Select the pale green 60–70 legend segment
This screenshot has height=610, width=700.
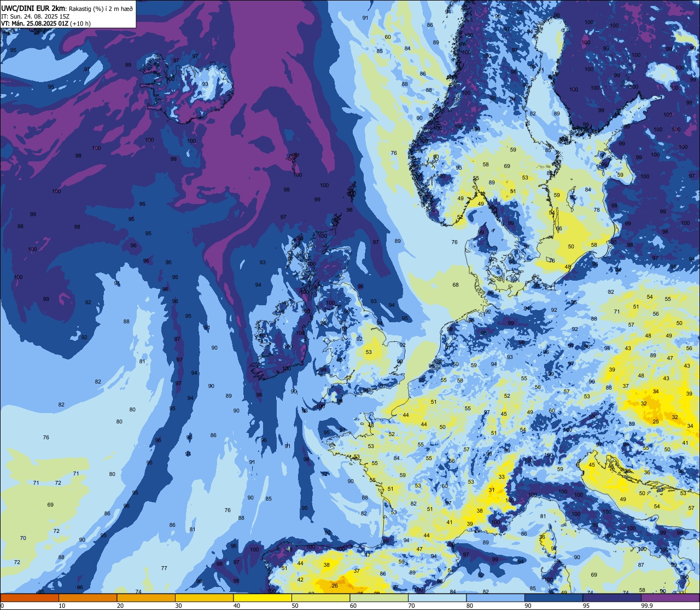379,597
